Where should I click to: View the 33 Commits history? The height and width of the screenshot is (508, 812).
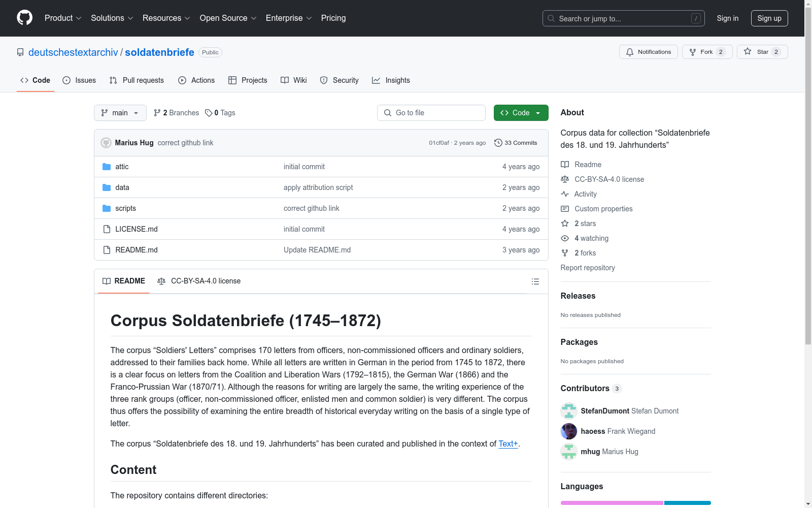tap(516, 143)
